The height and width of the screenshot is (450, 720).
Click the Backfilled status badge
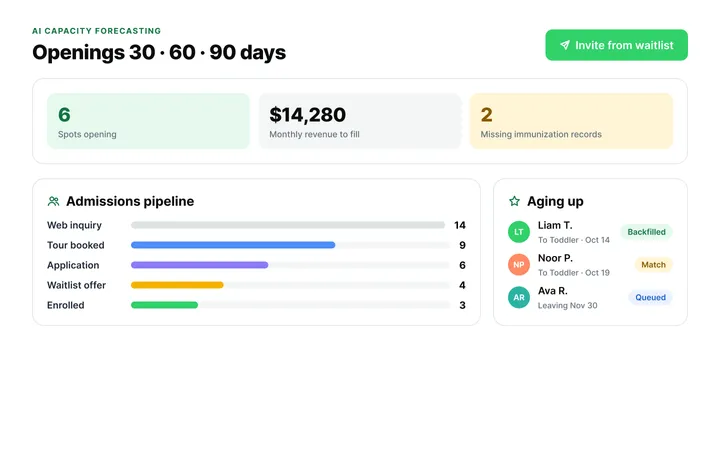647,232
